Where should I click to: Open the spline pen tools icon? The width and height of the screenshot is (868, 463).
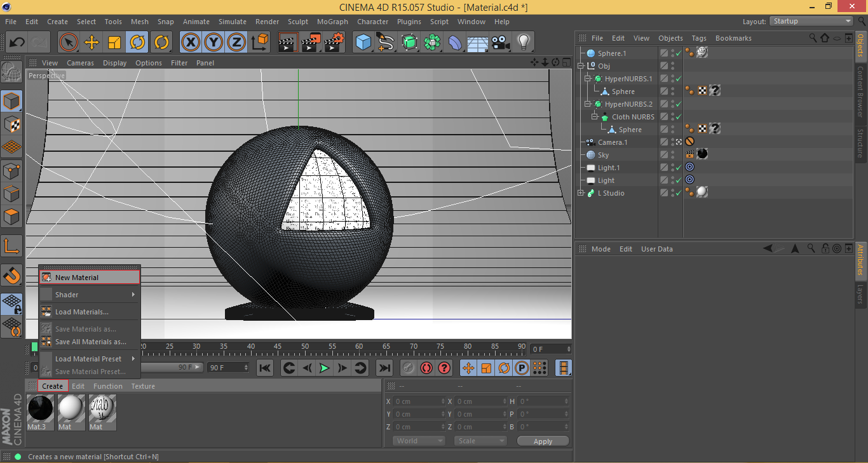click(x=386, y=43)
